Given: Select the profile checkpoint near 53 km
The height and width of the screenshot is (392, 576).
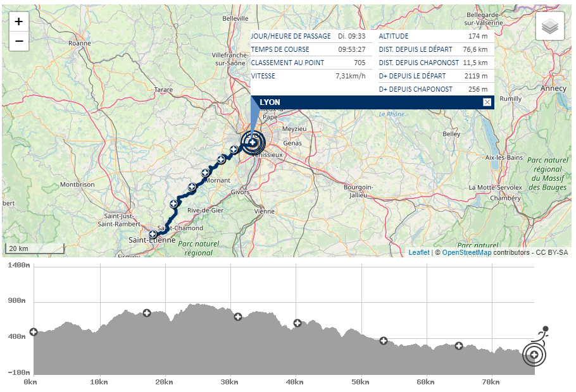Looking at the screenshot, I should 384,341.
